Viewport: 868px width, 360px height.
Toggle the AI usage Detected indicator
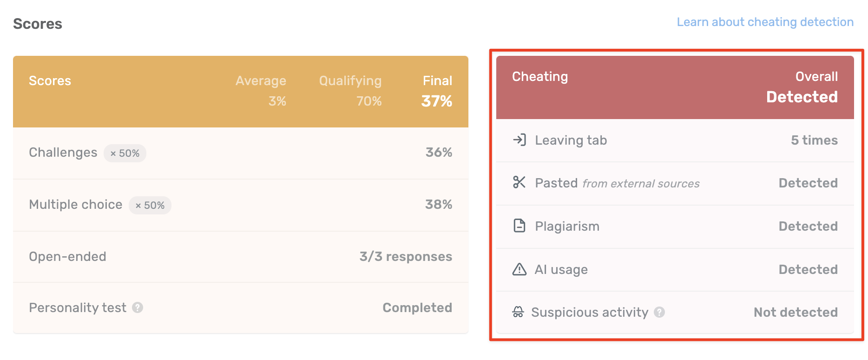pyautogui.click(x=808, y=269)
